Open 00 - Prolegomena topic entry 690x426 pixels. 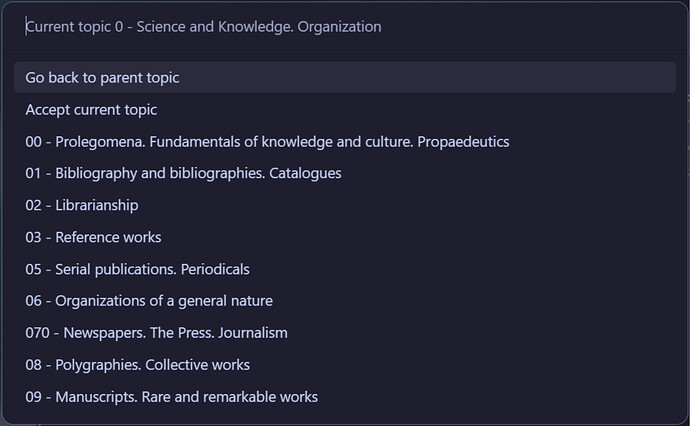pyautogui.click(x=345, y=142)
